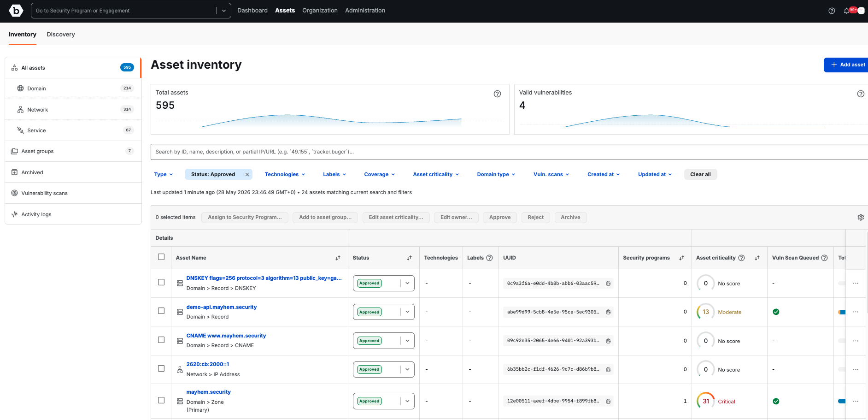This screenshot has width=868, height=420.
Task: Click the Vuln Scan Queued help icon
Action: (x=824, y=258)
